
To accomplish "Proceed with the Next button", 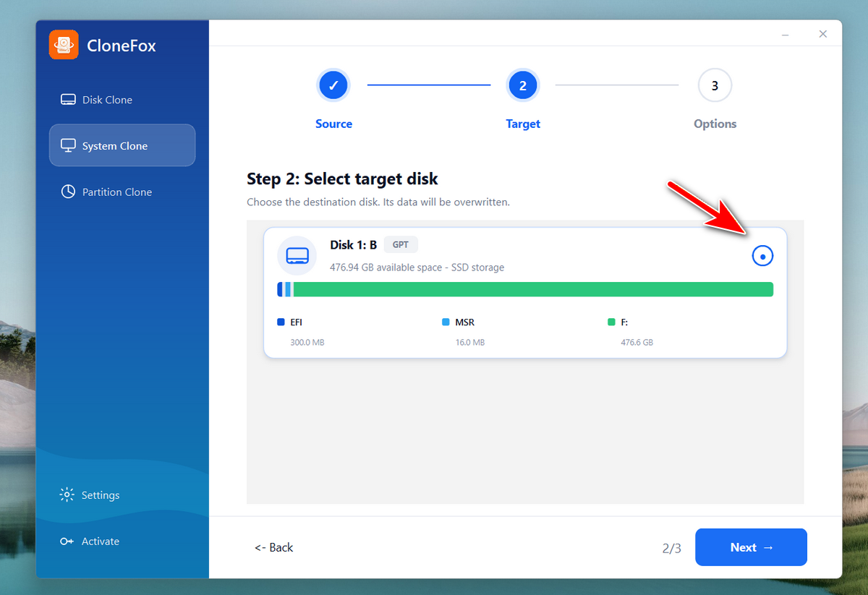I will (751, 547).
